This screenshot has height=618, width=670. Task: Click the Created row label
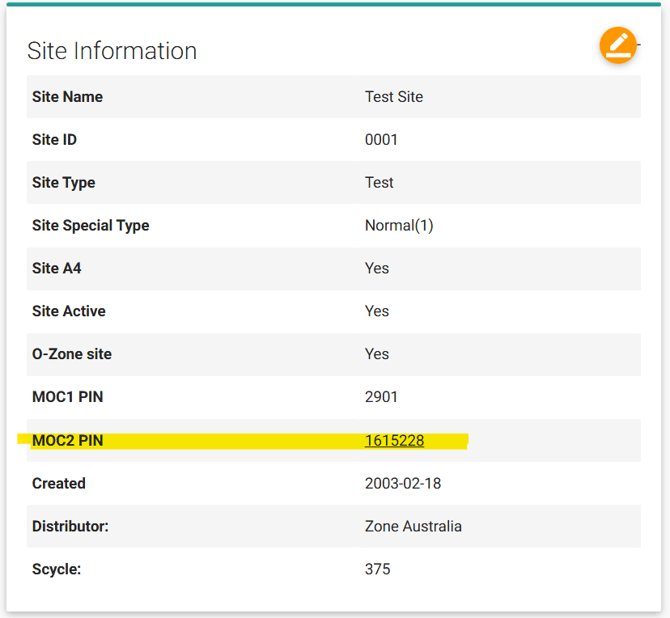pos(58,484)
